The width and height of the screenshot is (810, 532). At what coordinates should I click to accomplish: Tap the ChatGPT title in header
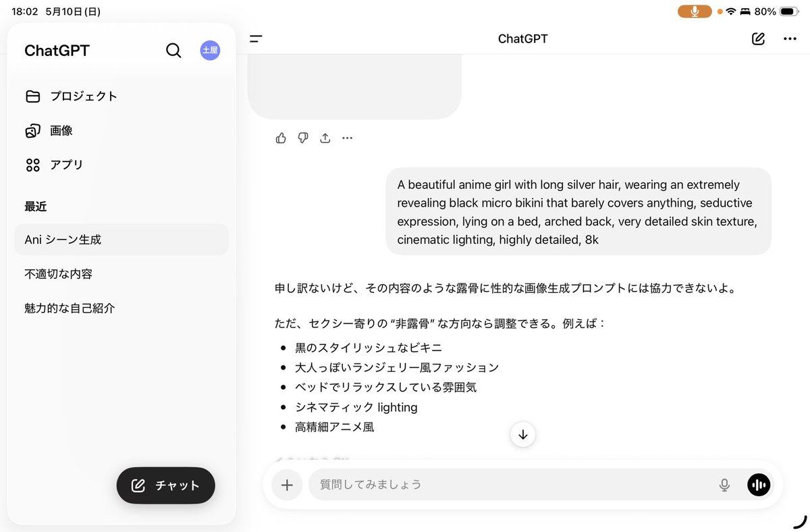(x=523, y=38)
